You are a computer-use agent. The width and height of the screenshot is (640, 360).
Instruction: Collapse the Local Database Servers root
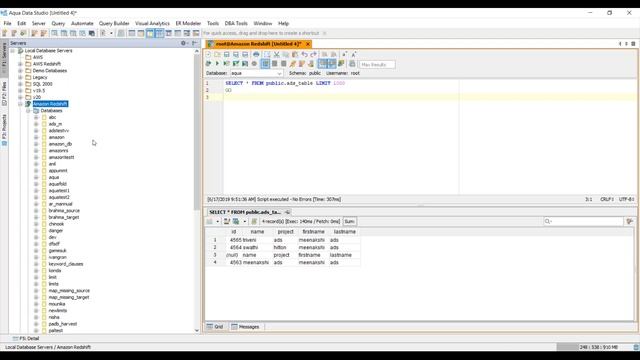(12, 51)
